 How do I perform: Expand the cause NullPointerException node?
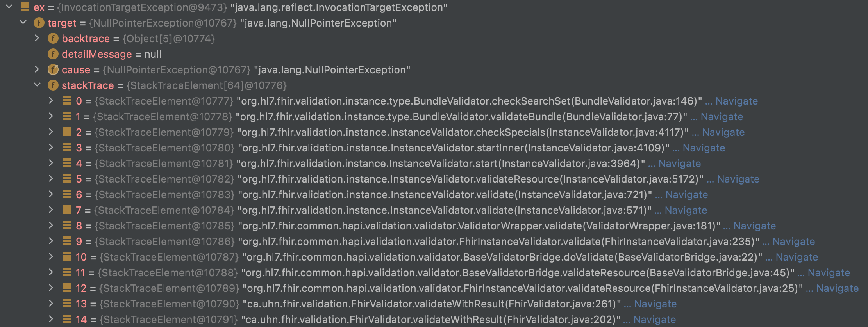[37, 69]
